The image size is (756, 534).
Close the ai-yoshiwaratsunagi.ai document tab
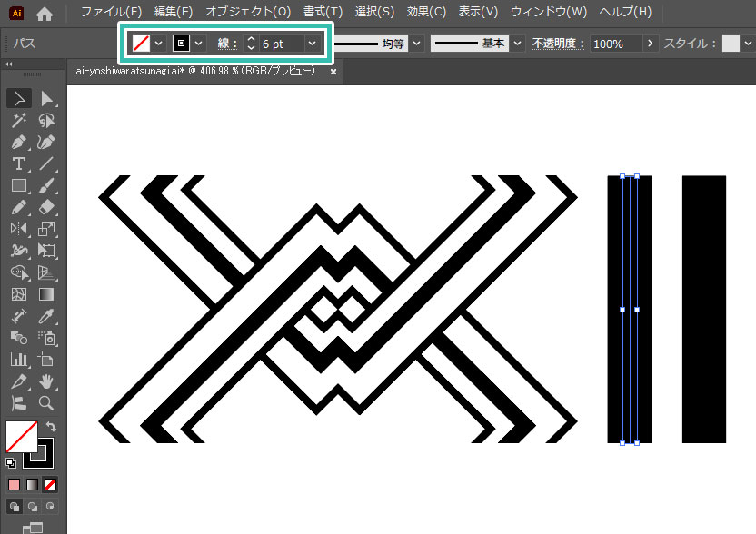[333, 71]
